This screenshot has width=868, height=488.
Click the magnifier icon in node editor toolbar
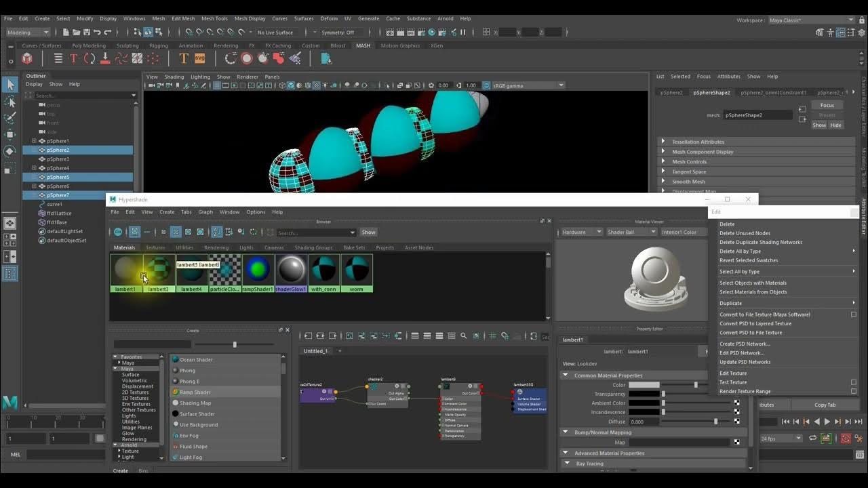tap(464, 335)
